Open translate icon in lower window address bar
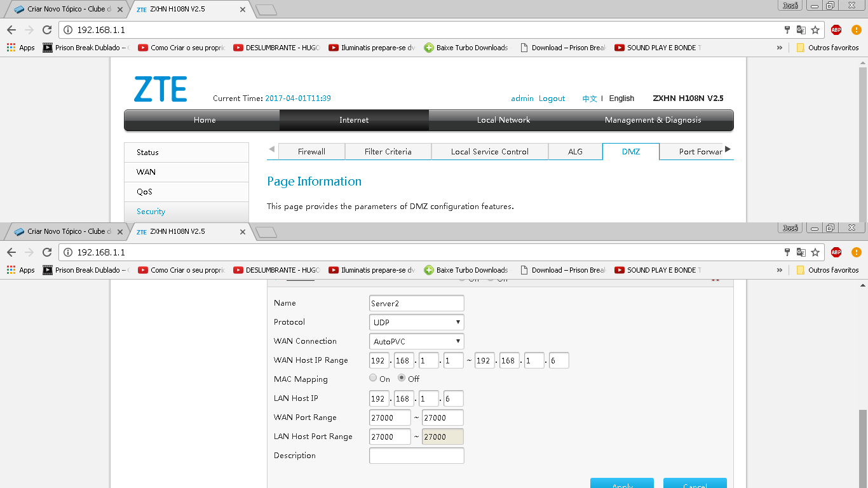Screen dimensions: 868x488 click(x=801, y=252)
